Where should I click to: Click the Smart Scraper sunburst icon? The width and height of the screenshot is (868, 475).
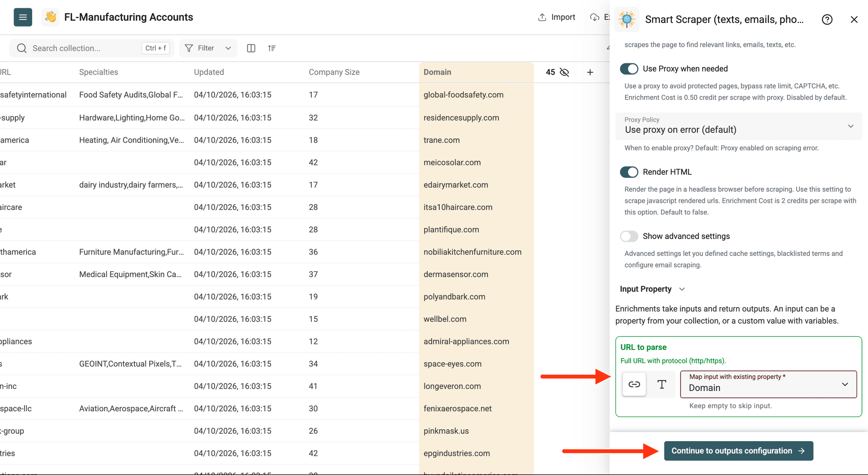coord(627,20)
